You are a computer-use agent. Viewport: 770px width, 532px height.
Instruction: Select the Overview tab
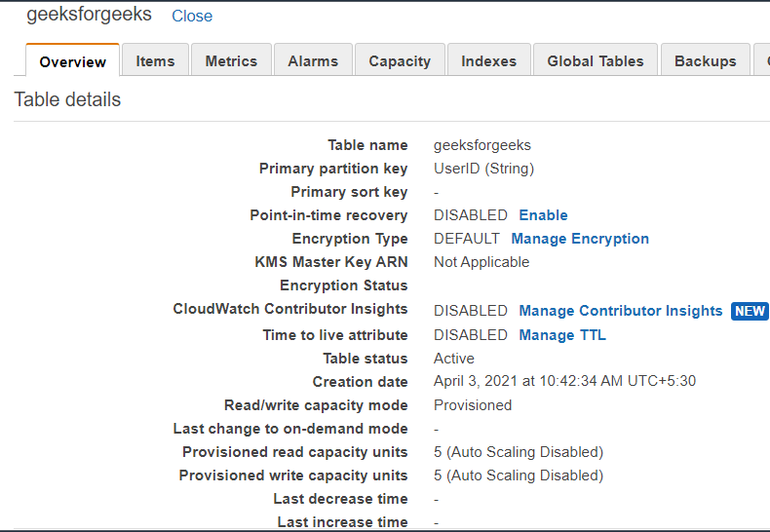point(73,61)
